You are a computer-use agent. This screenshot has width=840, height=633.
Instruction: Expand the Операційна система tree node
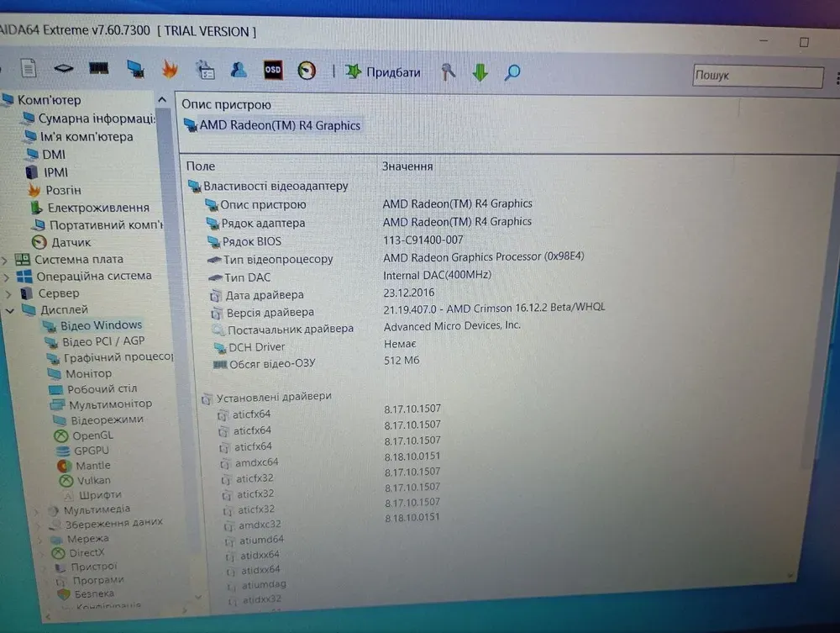6,277
